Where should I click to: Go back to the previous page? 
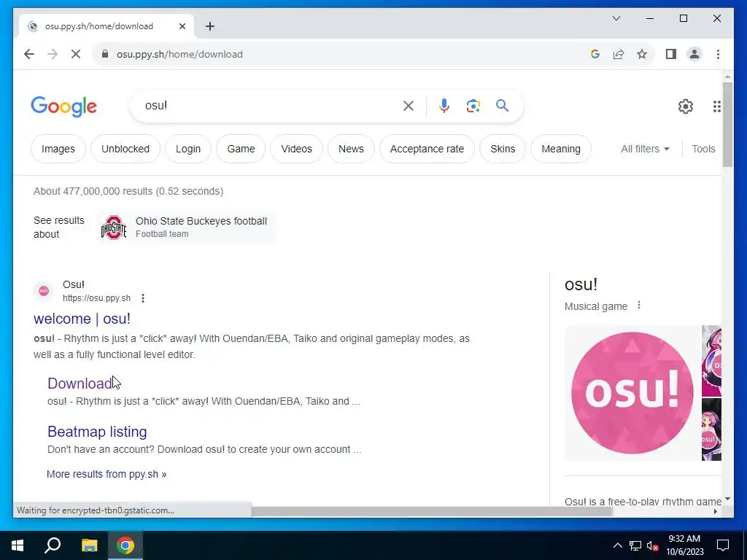pyautogui.click(x=29, y=54)
